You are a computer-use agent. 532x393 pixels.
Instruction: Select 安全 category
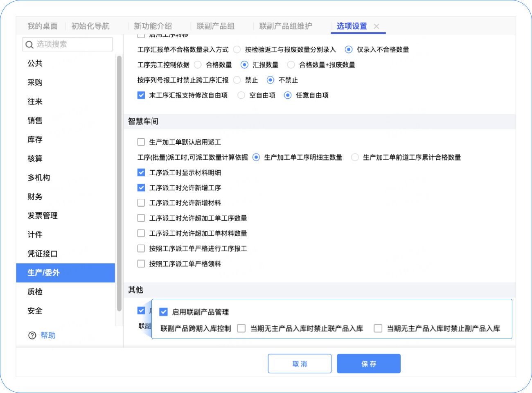[x=65, y=311]
